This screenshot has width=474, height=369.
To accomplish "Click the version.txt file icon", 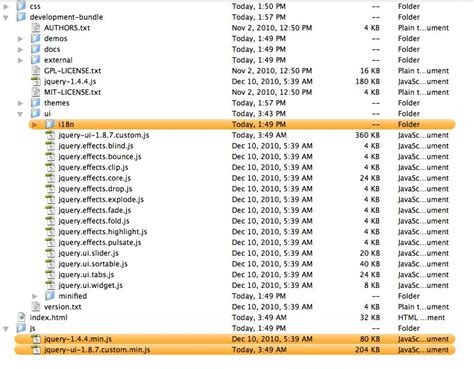I will 35,306.
